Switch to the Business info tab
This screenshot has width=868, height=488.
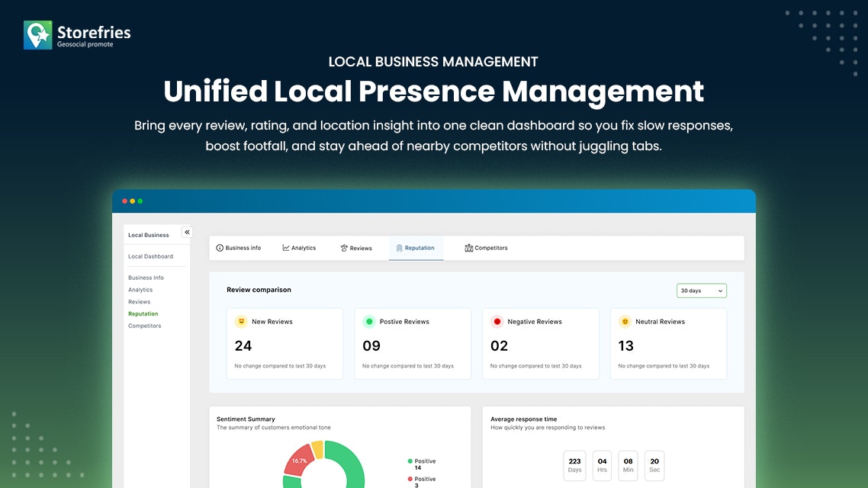pyautogui.click(x=239, y=248)
